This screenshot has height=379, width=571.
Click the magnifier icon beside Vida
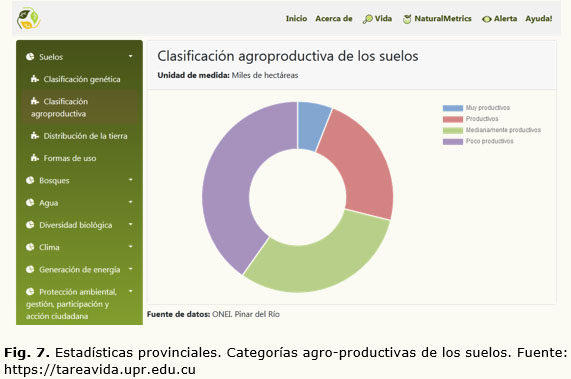pos(368,19)
